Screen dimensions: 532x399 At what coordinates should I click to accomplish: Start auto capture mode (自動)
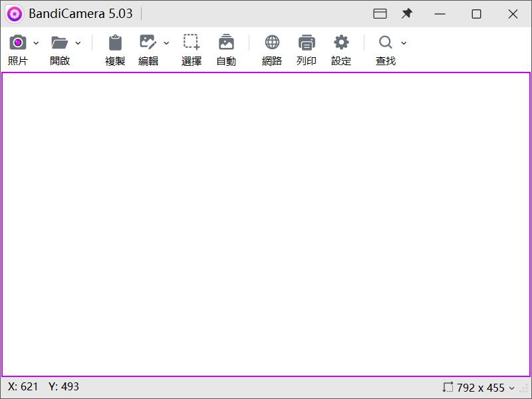point(226,43)
